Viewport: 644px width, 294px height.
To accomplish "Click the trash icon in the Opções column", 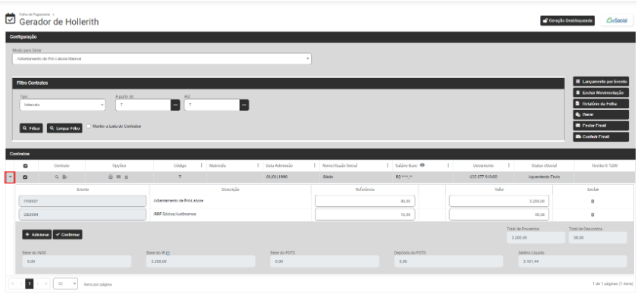I will pos(126,177).
